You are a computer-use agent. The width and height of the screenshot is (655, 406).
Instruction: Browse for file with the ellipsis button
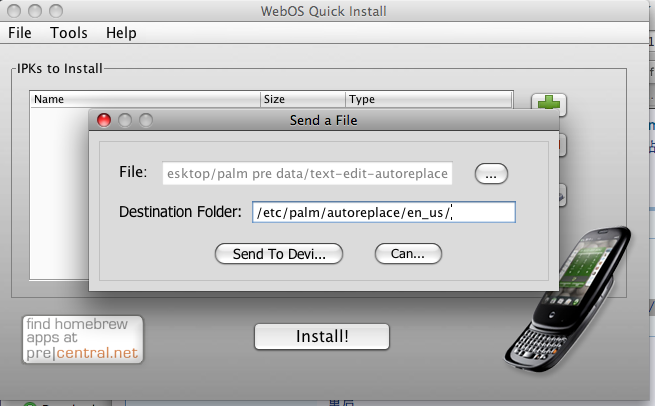(x=491, y=173)
